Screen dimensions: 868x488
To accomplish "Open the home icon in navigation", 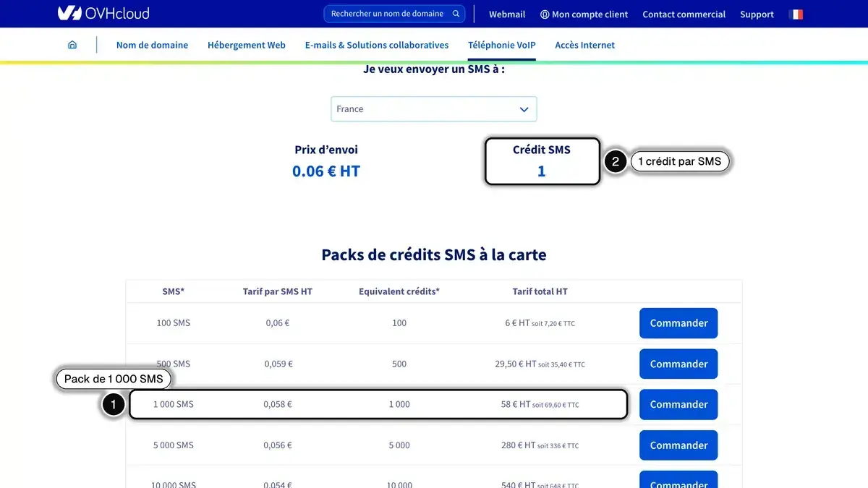I will pos(72,45).
